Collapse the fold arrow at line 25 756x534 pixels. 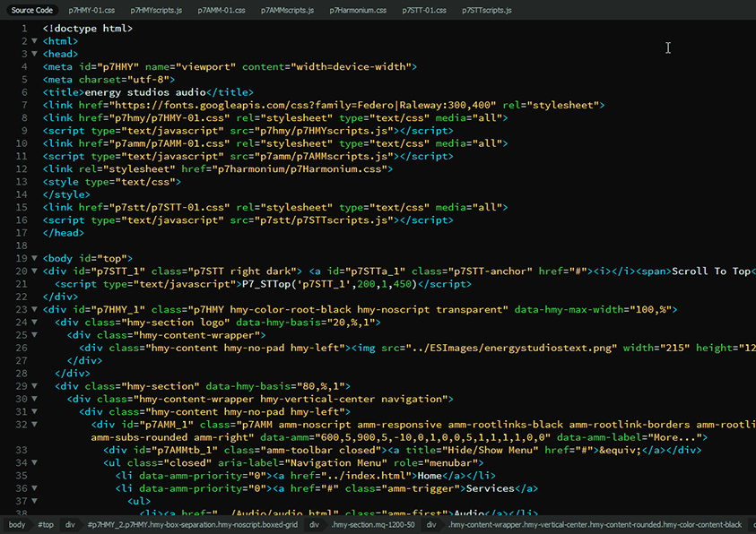34,335
